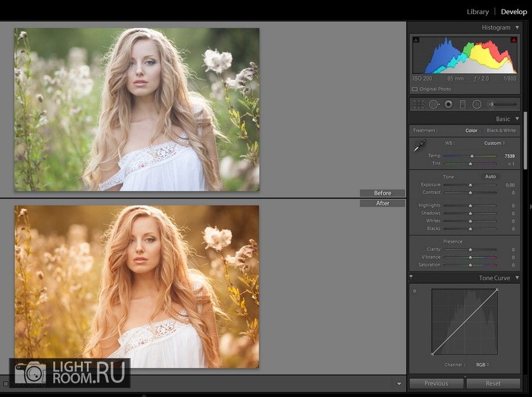Click the Auto tone button
Screen dimensions: 532x397
click(x=490, y=177)
